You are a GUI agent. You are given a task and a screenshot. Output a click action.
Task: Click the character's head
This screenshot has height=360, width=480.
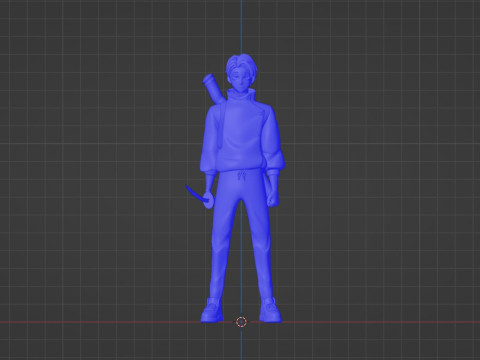point(241,73)
